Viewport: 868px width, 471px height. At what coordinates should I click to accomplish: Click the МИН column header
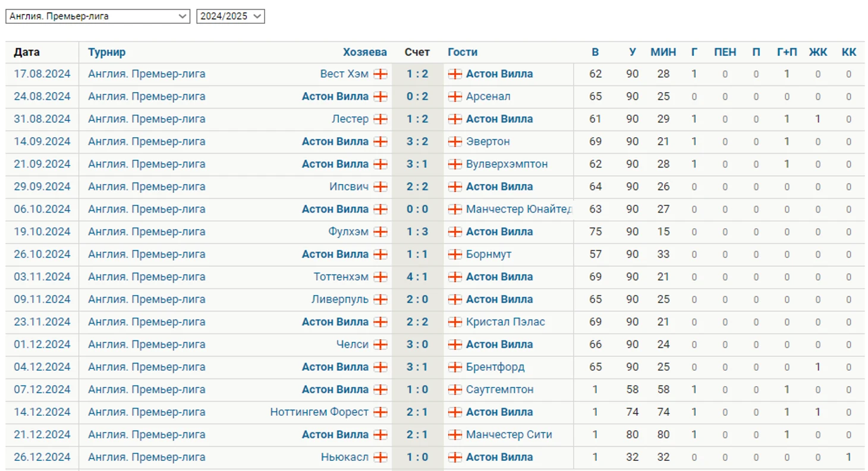click(663, 52)
